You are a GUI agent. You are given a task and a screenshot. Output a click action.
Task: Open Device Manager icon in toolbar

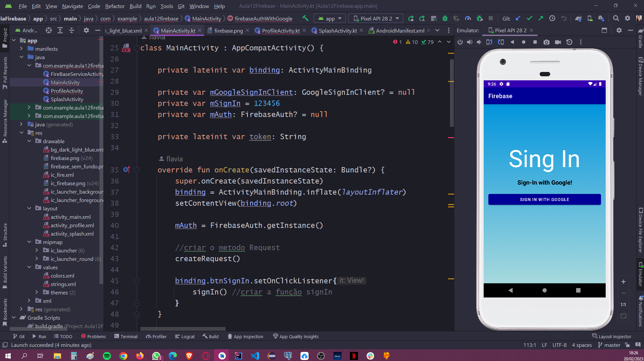pyautogui.click(x=590, y=18)
